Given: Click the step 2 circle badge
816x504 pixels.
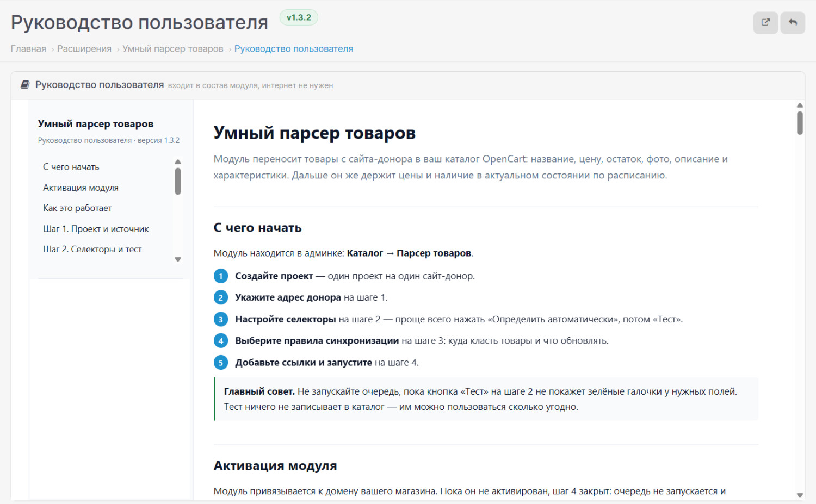Looking at the screenshot, I should click(221, 298).
